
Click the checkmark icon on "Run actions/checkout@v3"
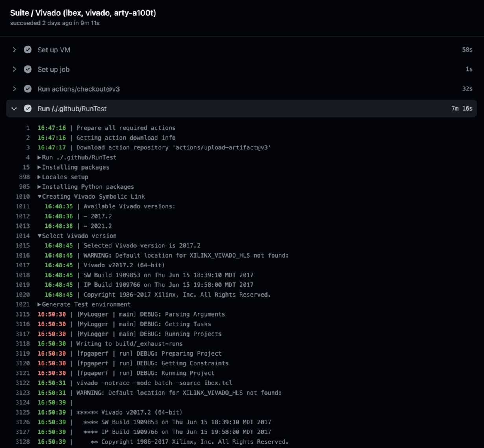point(28,89)
